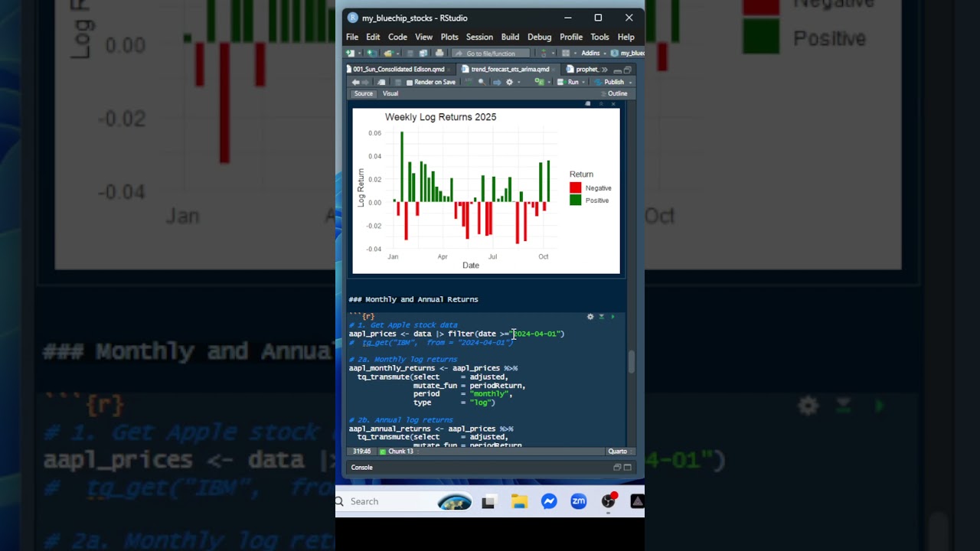Open the Addins dropdown
Screen dimensions: 980x551
pos(595,54)
